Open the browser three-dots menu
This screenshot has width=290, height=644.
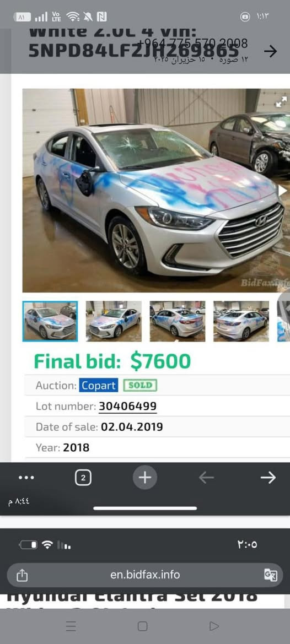26,478
